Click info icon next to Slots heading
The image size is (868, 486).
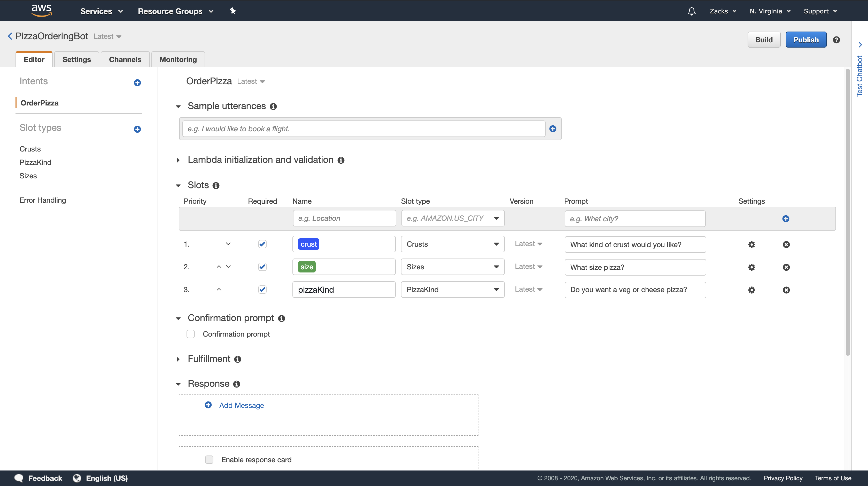tap(216, 186)
